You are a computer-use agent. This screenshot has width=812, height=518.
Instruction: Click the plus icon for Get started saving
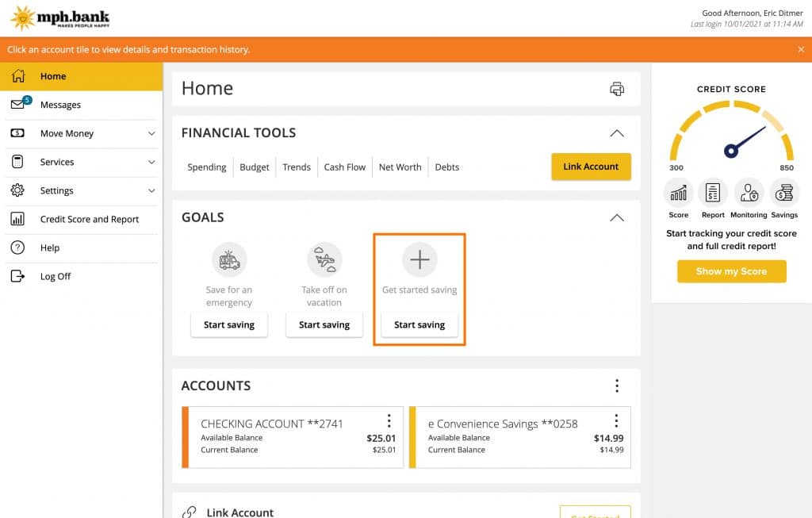point(419,259)
